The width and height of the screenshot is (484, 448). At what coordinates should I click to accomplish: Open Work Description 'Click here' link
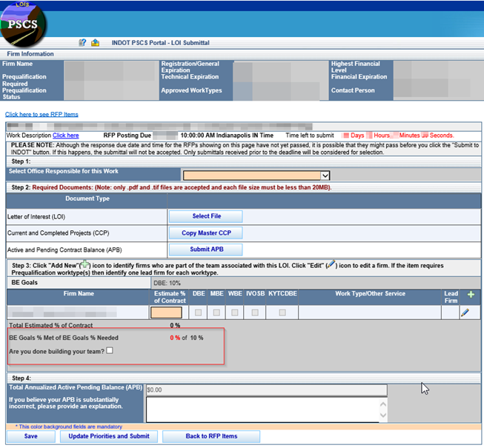66,136
